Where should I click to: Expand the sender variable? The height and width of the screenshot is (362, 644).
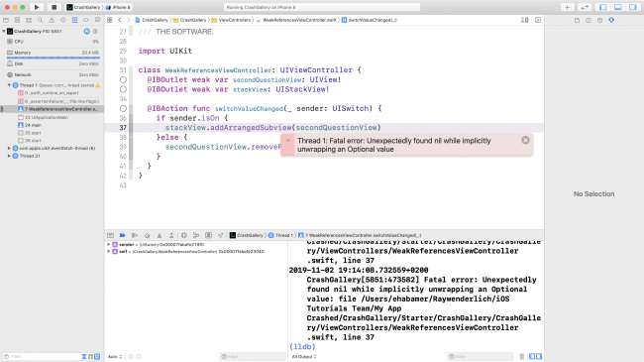pos(109,244)
